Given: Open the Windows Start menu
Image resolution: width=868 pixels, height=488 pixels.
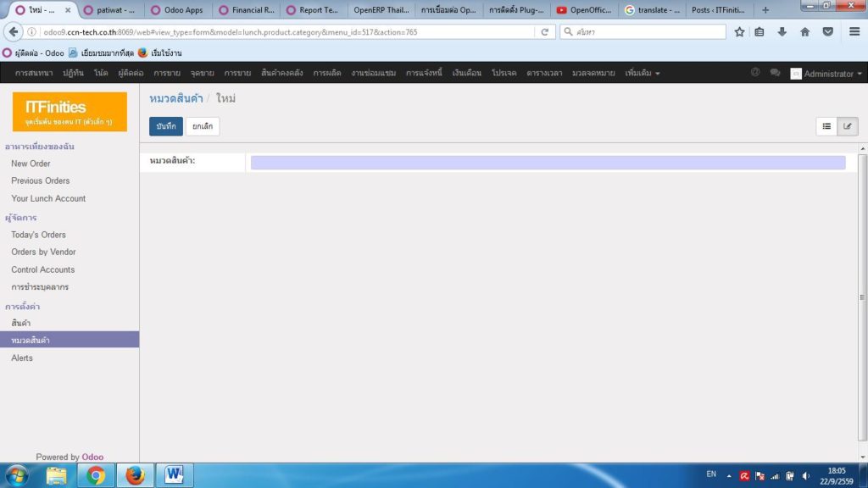Looking at the screenshot, I should coord(17,475).
